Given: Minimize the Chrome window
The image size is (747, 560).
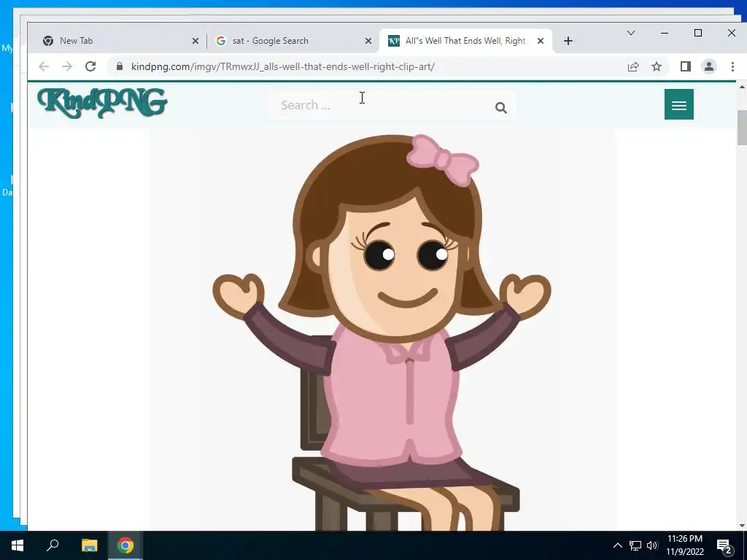Looking at the screenshot, I should pyautogui.click(x=665, y=33).
